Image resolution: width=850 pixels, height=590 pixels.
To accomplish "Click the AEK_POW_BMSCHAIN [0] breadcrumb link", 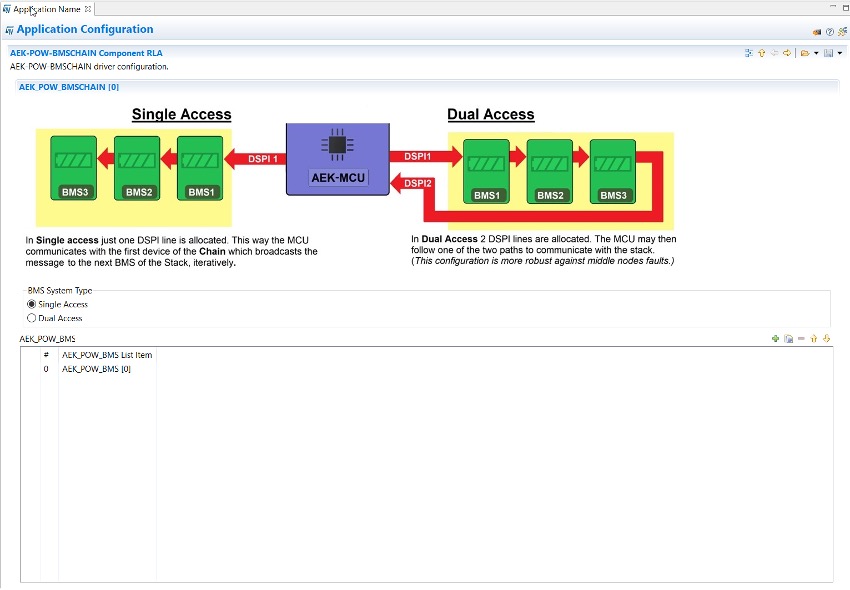I will [69, 87].
